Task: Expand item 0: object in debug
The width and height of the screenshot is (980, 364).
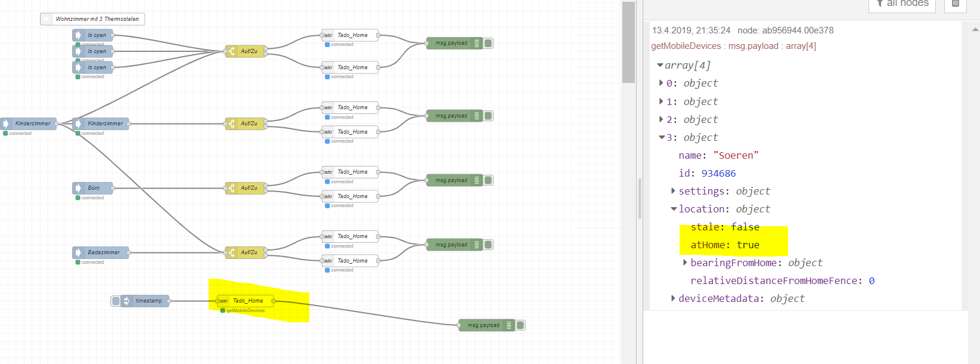Action: (x=661, y=83)
